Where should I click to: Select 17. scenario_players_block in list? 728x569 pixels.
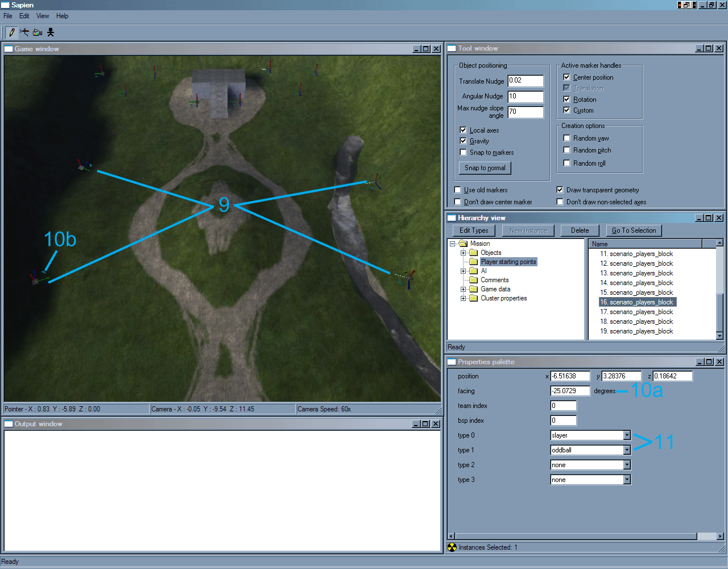point(636,312)
